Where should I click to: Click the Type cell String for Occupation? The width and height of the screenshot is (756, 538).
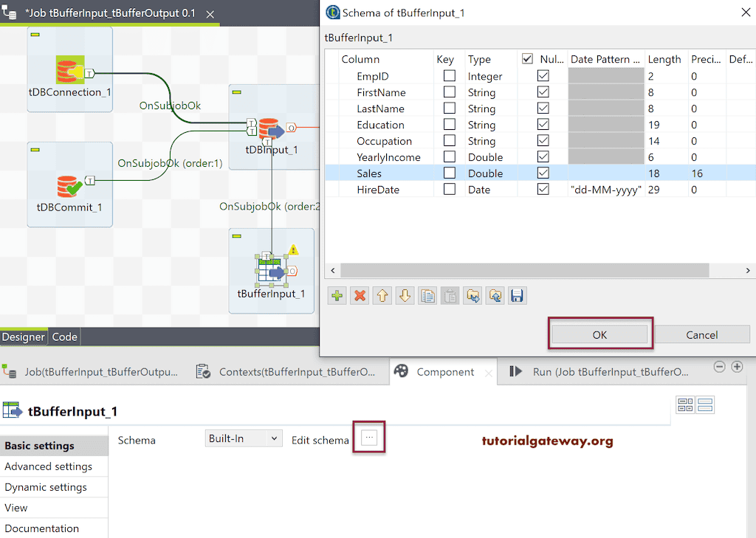[x=491, y=141]
